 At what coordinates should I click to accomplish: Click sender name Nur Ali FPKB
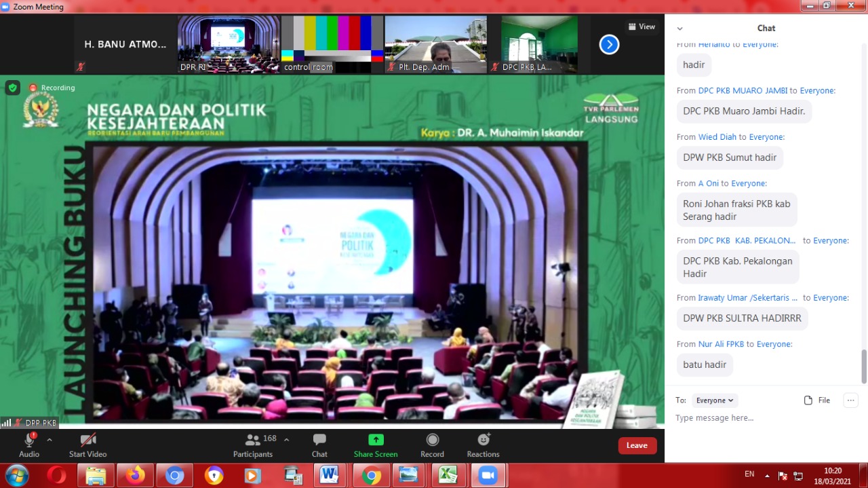pos(721,344)
